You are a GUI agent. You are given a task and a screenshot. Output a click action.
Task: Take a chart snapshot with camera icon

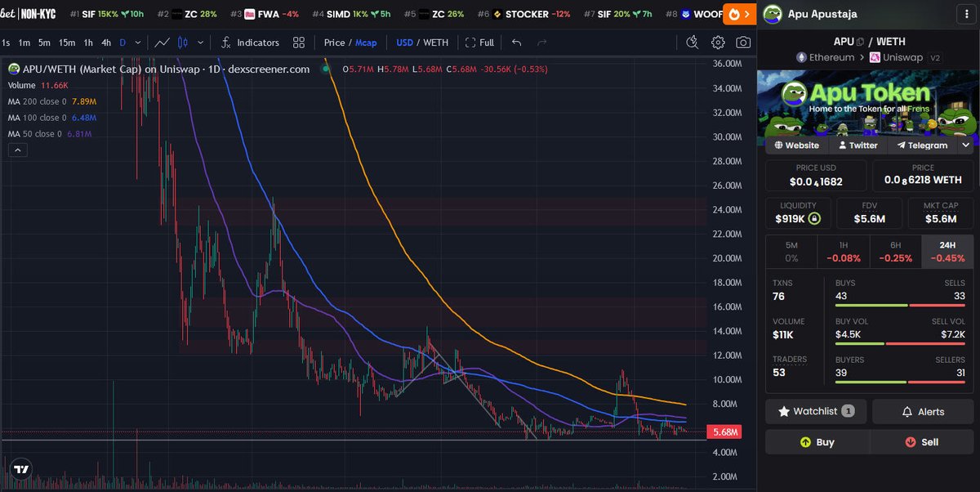pos(743,42)
